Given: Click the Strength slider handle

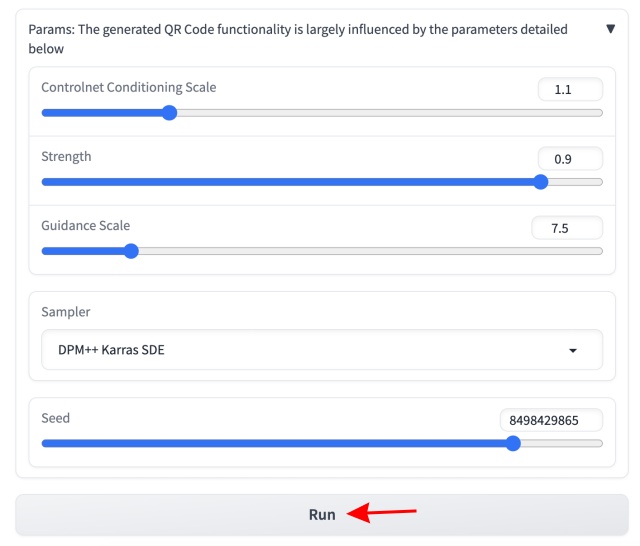Looking at the screenshot, I should (x=541, y=182).
